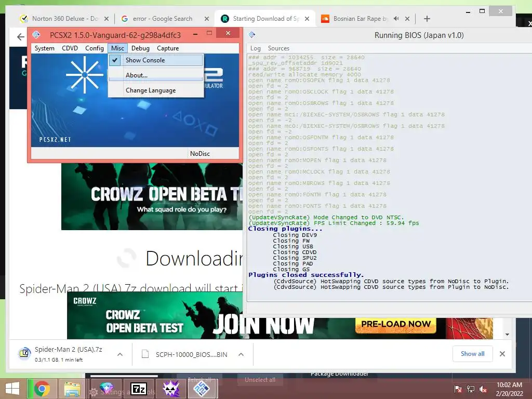532x399 pixels.
Task: Open the System menu in PCSX2
Action: (45, 48)
